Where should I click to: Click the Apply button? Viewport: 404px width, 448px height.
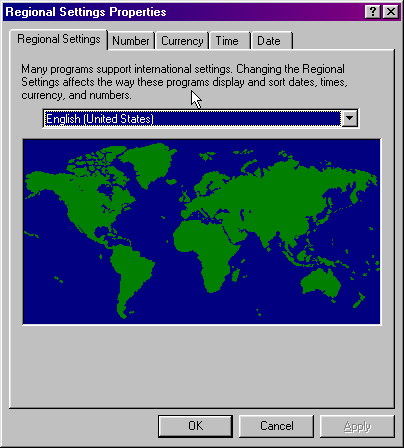(357, 426)
